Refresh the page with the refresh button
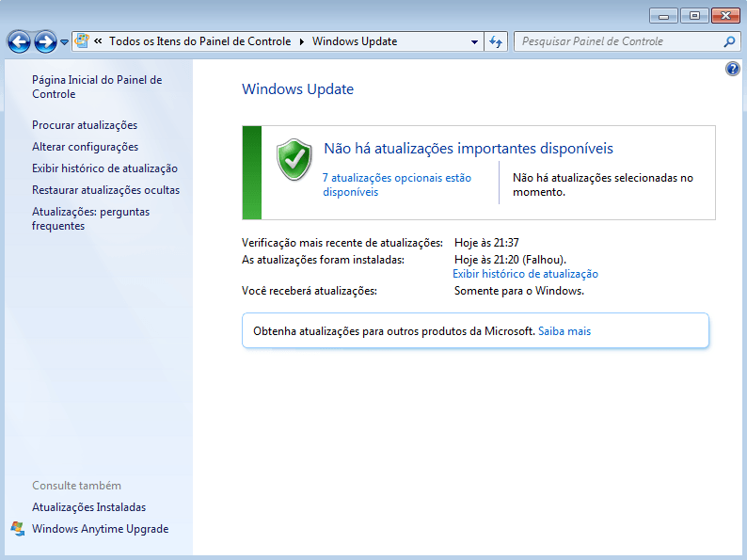The image size is (747, 560). [x=496, y=42]
